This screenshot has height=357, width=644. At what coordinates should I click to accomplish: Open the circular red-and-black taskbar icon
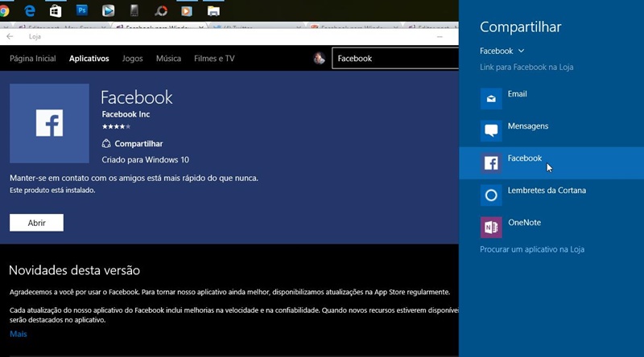click(x=160, y=10)
